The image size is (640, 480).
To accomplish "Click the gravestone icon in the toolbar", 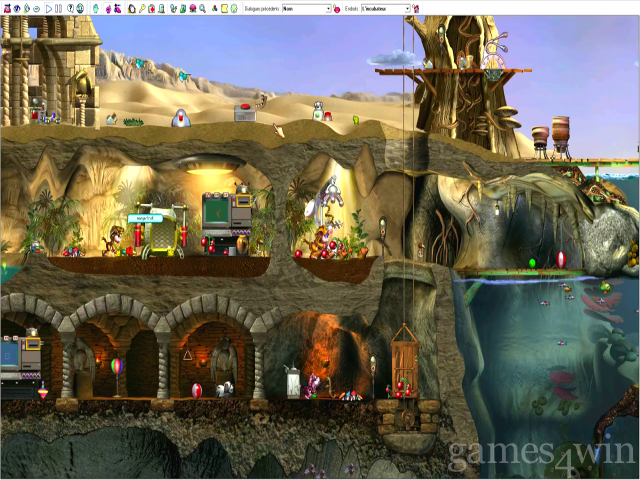I will click(161, 8).
